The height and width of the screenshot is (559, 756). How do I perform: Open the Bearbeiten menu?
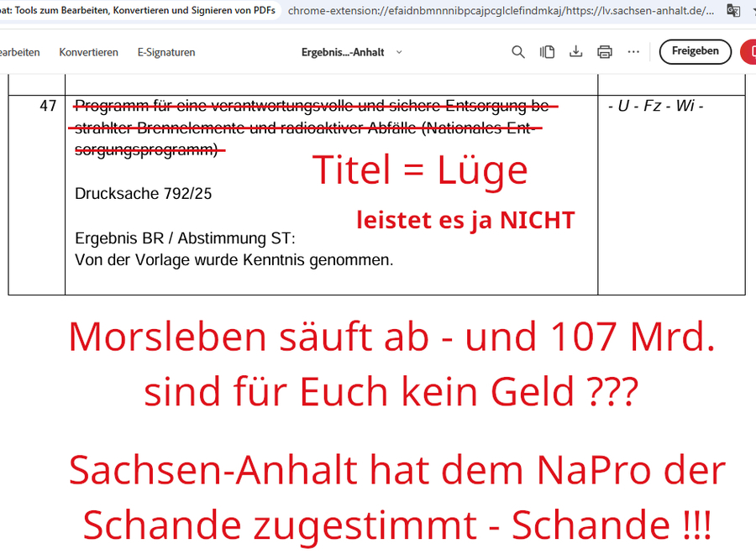[x=18, y=51]
